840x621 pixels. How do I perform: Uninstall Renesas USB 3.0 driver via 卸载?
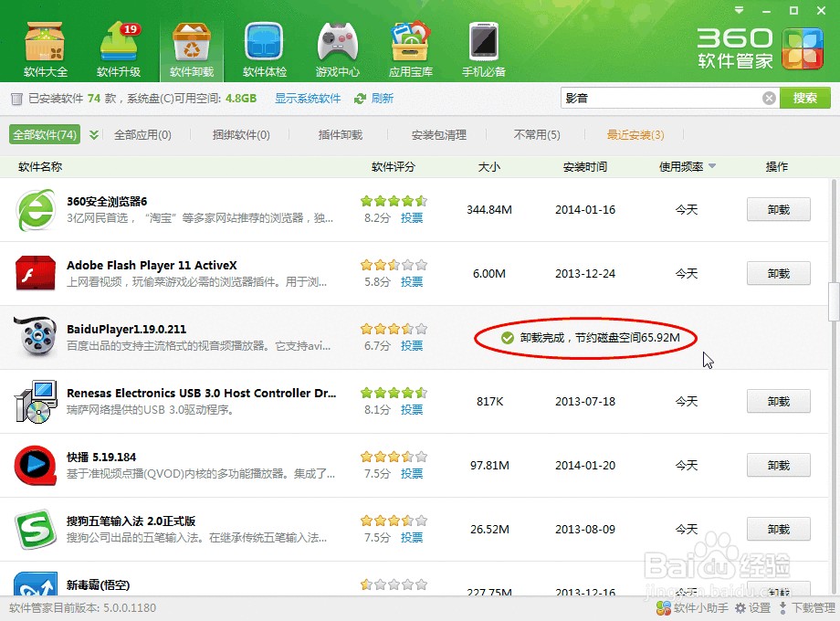click(x=779, y=401)
